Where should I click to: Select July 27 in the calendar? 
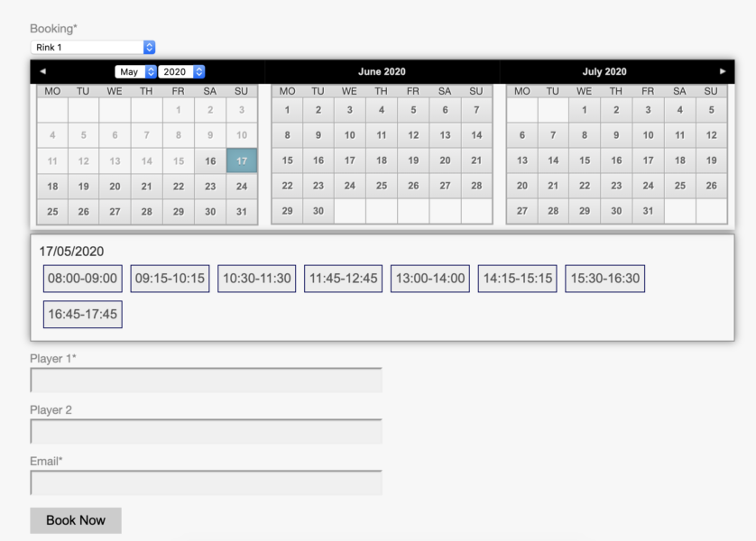pos(522,210)
